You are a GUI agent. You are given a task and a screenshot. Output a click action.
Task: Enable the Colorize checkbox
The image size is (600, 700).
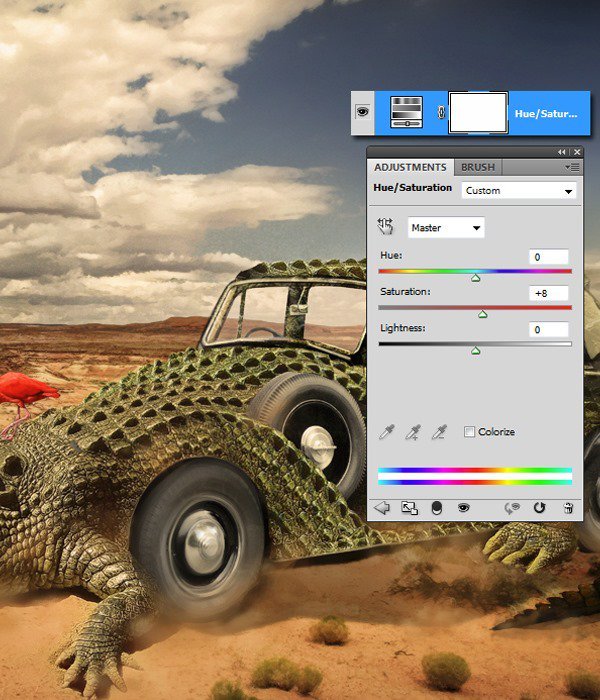[469, 432]
